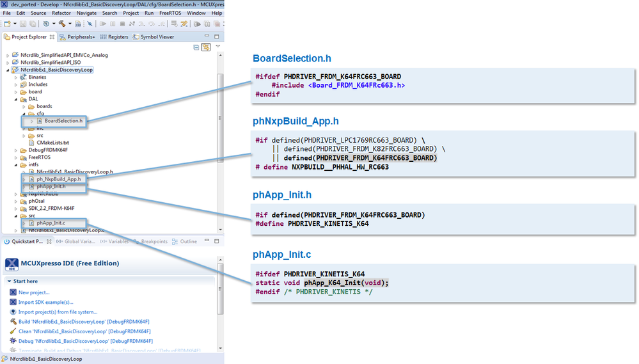Click the MCUXpresso IDE logo in Quickstart
639x364 pixels.
click(x=12, y=264)
